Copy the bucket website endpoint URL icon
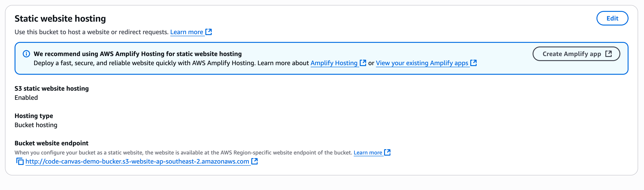The width and height of the screenshot is (644, 190). pyautogui.click(x=20, y=162)
